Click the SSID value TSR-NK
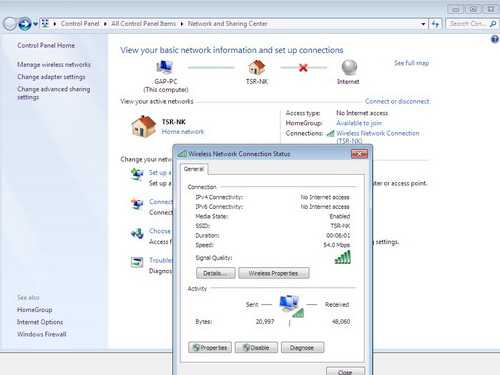 tap(340, 226)
